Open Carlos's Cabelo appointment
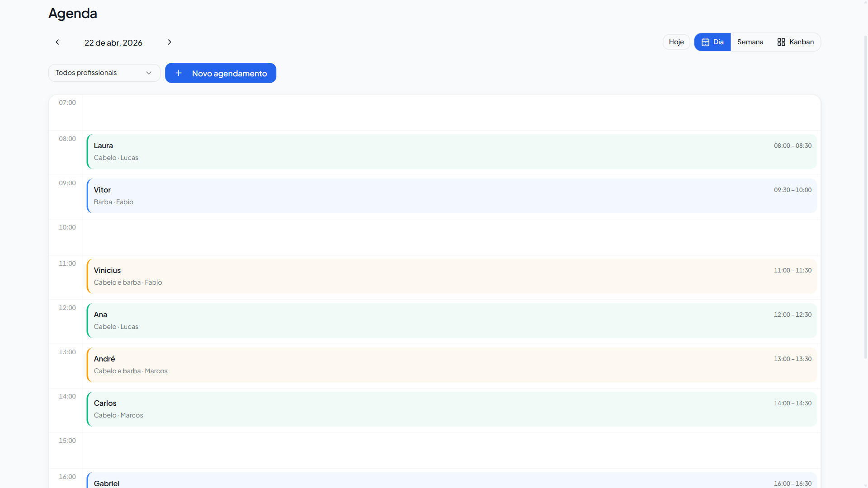The width and height of the screenshot is (868, 488). point(452,409)
